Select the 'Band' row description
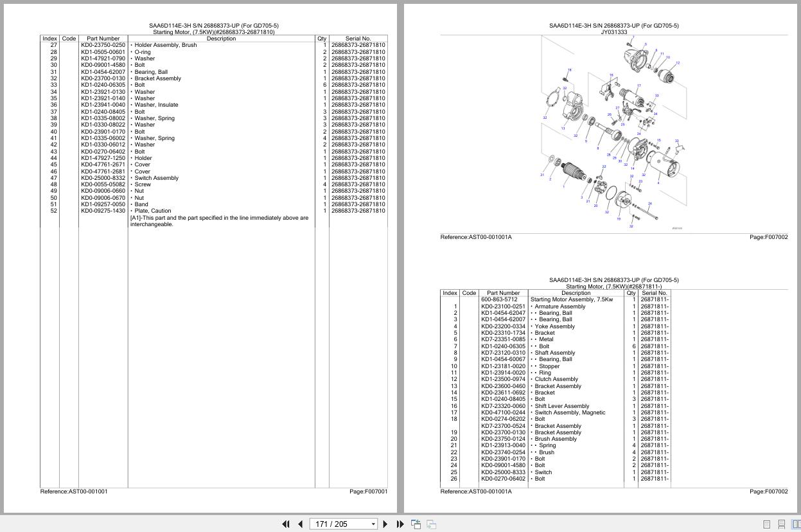This screenshot has height=532, width=801. pos(141,204)
